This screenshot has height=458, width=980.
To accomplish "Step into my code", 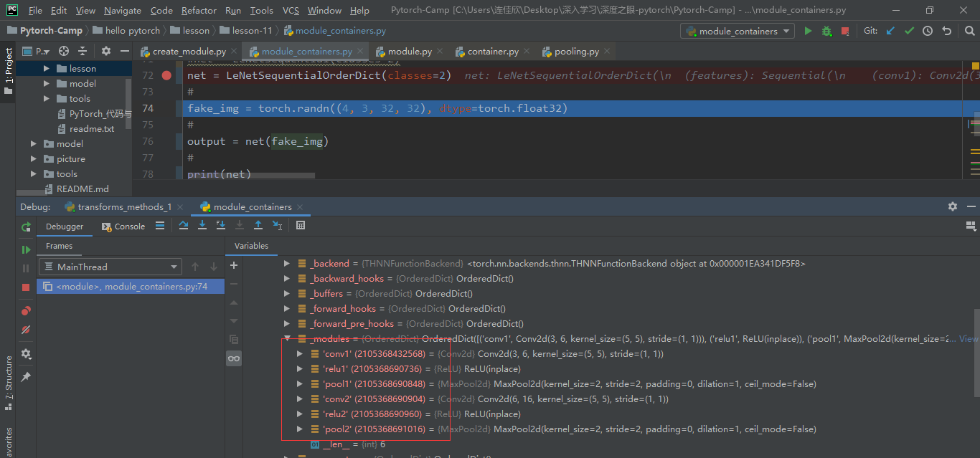I will (221, 225).
